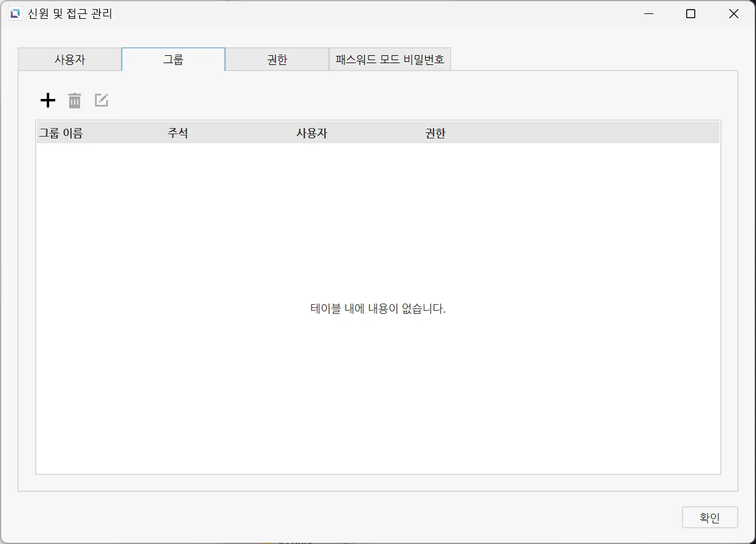The image size is (756, 544).
Task: Click blank area of the group table
Action: pyautogui.click(x=243, y=395)
